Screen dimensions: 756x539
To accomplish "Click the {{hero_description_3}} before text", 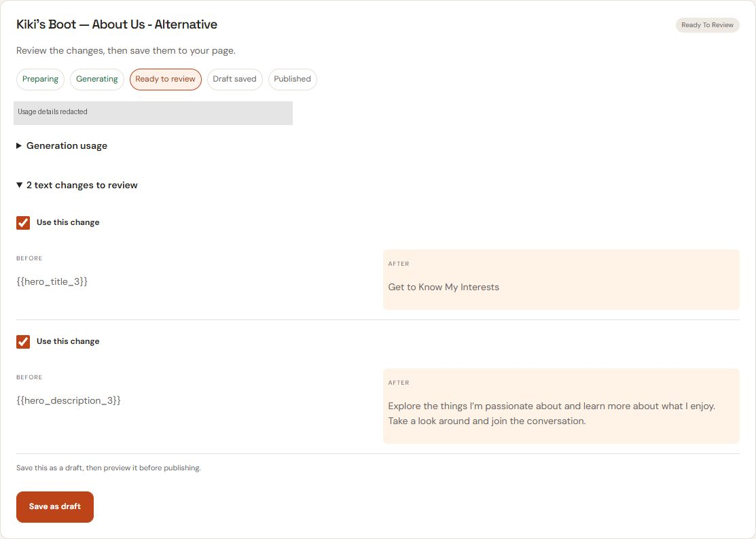I will tap(69, 400).
